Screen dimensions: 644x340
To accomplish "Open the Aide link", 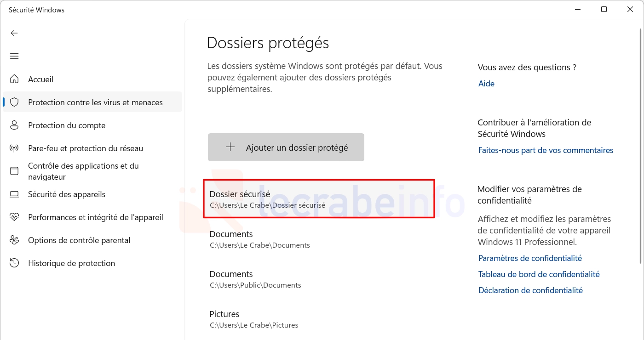I will (486, 84).
